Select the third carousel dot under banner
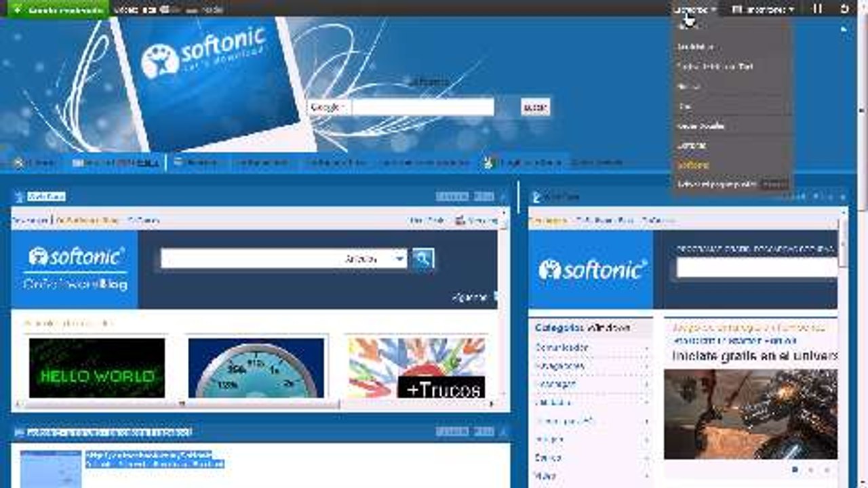Screen dimensions: 868x488 (827, 469)
